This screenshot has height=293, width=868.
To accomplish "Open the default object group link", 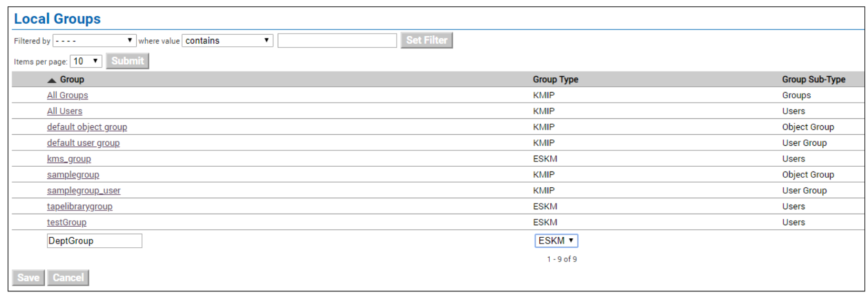I will [x=87, y=127].
